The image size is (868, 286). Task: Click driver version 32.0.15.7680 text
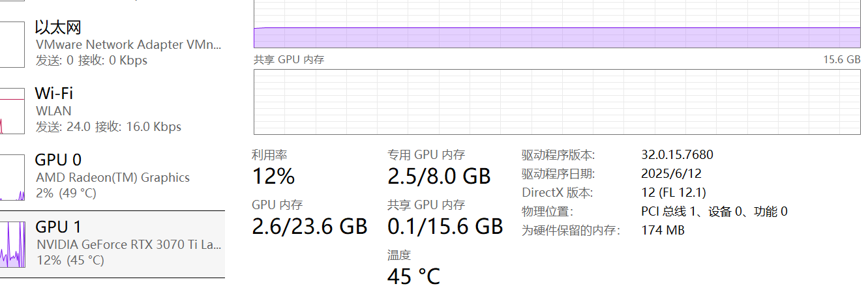tap(677, 154)
